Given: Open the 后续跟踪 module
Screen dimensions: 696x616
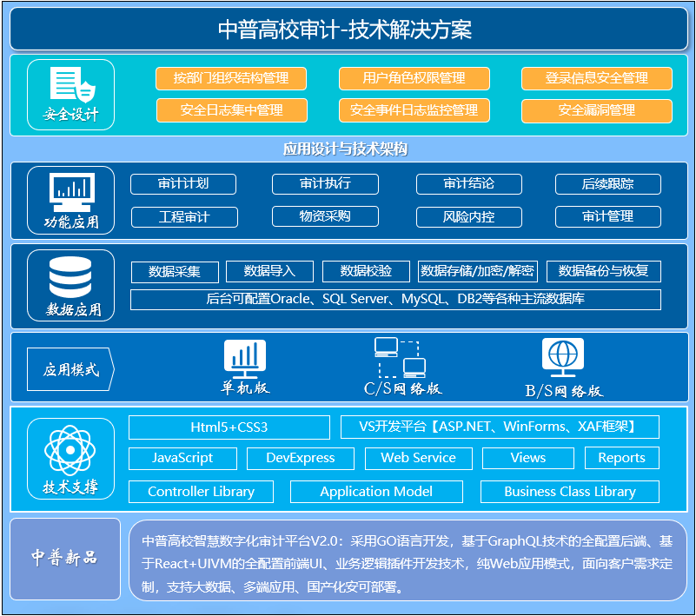Looking at the screenshot, I should point(608,183).
